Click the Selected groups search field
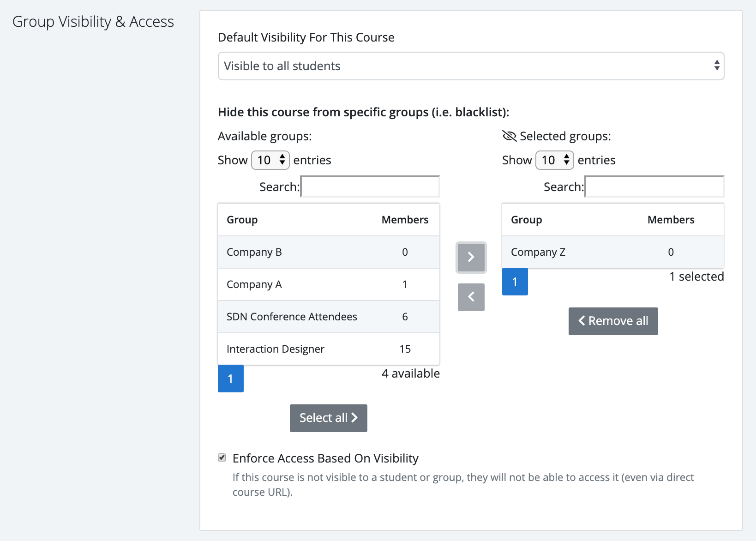This screenshot has height=541, width=756. point(654,187)
